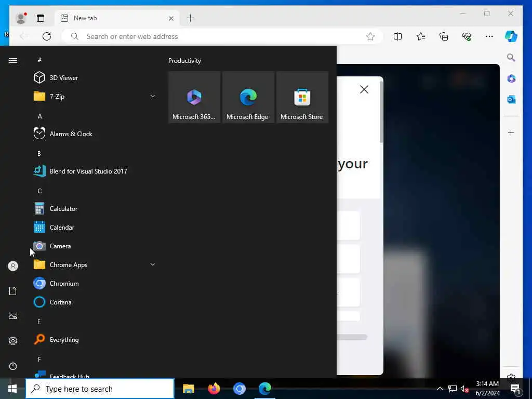Select the New tab tab

(x=117, y=18)
